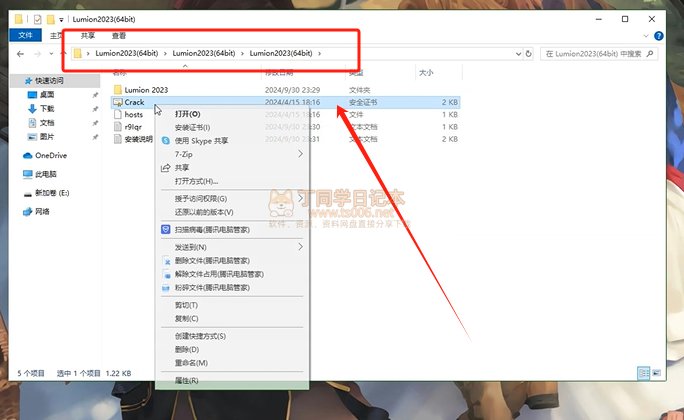Switch to details view icon
Screen dimensions: 684x420
(644, 373)
